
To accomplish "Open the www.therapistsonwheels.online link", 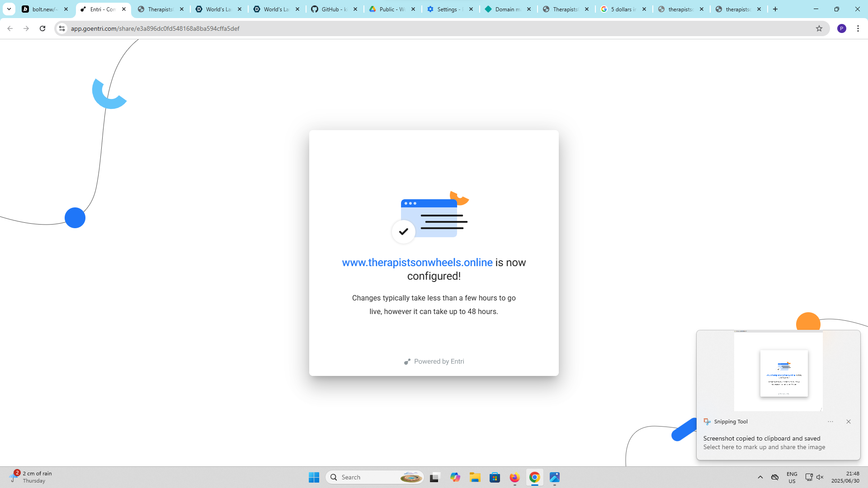I will [417, 263].
